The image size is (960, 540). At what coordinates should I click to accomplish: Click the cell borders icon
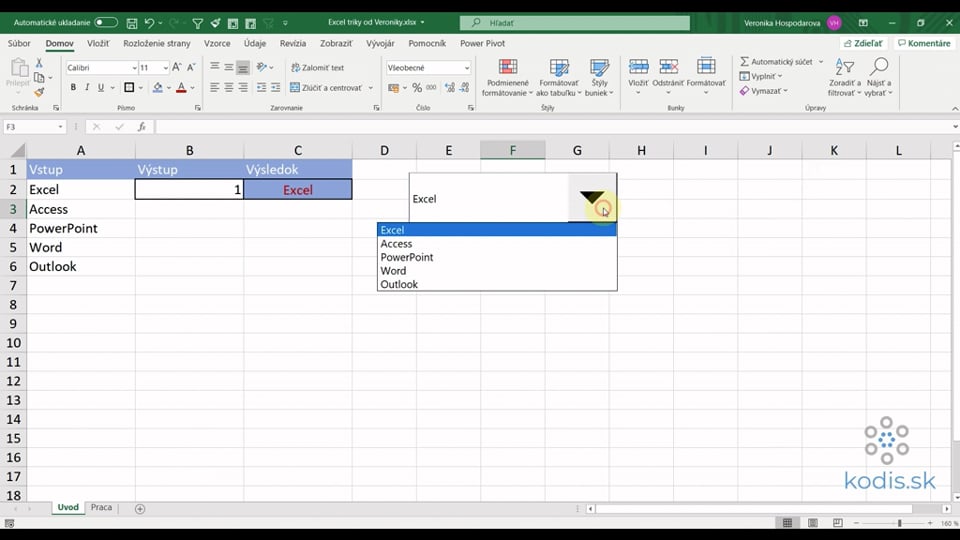[129, 88]
